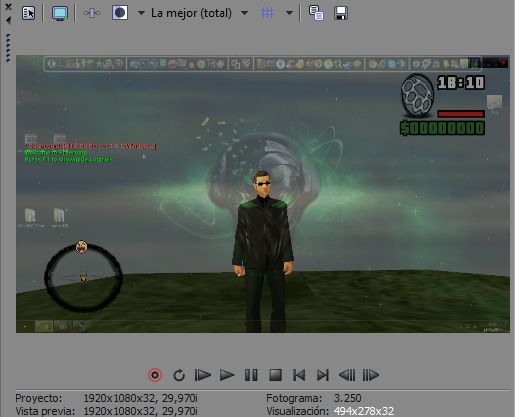The height and width of the screenshot is (417, 515).
Task: Toggle split screen view button
Action: (x=120, y=13)
